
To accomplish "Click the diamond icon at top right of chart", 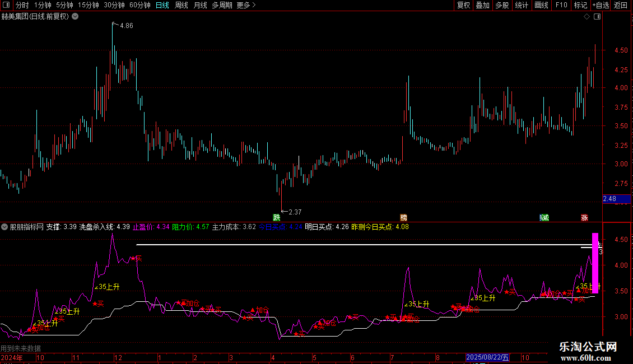I will pyautogui.click(x=587, y=17).
